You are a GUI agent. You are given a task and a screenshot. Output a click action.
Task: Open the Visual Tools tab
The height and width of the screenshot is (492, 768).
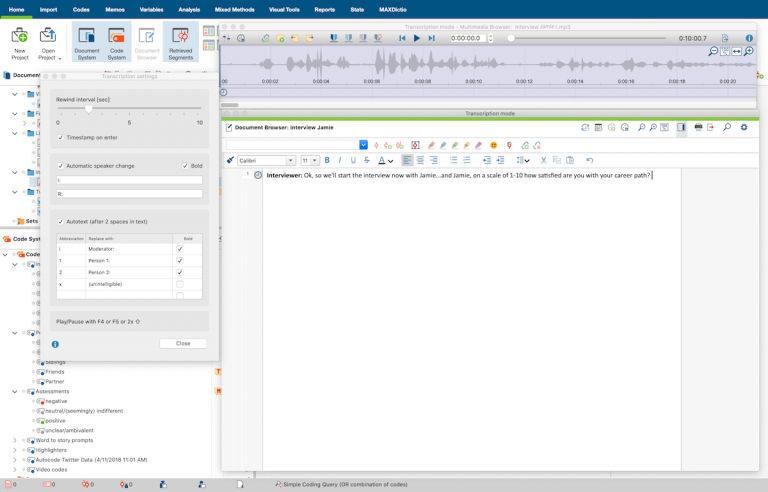click(x=284, y=9)
